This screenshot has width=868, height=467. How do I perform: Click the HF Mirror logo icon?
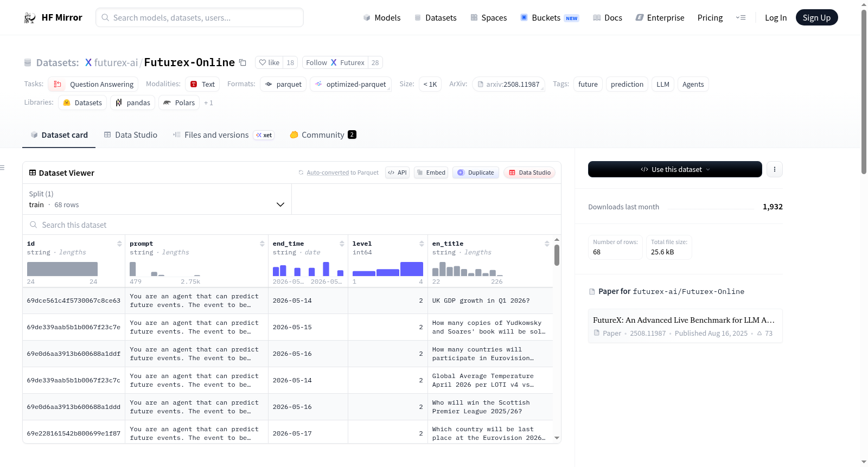pos(30,18)
